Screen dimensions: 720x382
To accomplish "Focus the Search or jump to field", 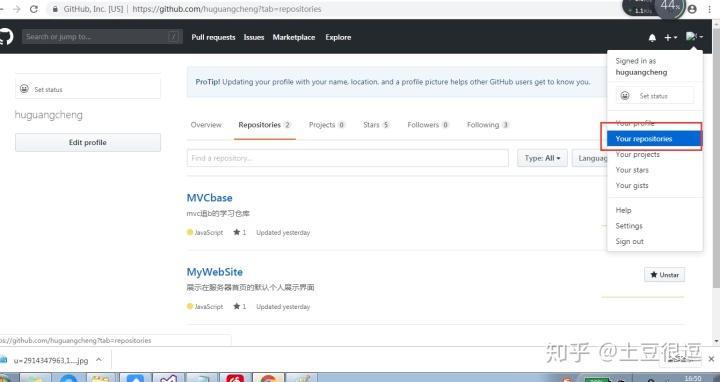I will click(102, 37).
